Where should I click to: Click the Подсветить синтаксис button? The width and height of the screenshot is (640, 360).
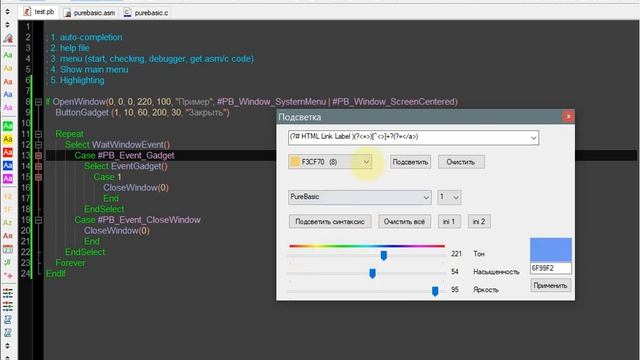click(330, 222)
